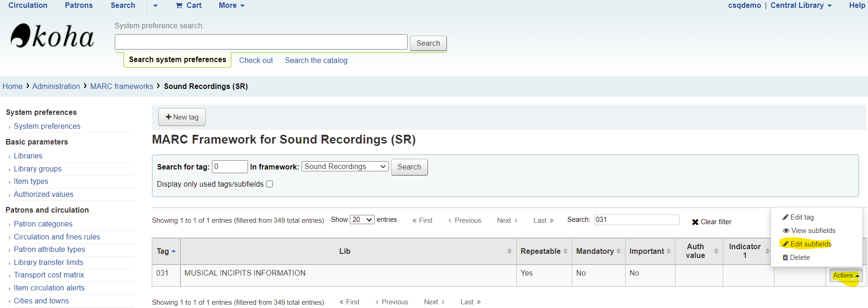Expand the More menu in top bar
Screen dimensions: 868x308
232,5
